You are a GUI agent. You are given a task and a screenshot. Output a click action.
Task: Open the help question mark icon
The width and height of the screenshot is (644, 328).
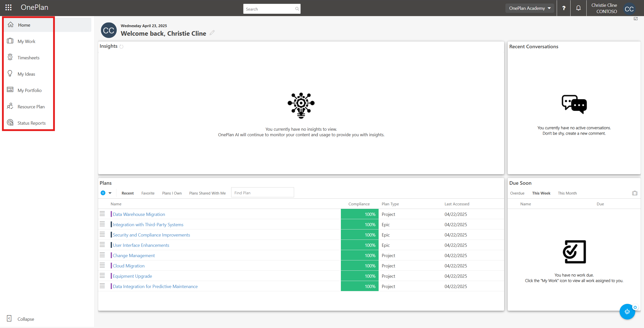pos(564,8)
